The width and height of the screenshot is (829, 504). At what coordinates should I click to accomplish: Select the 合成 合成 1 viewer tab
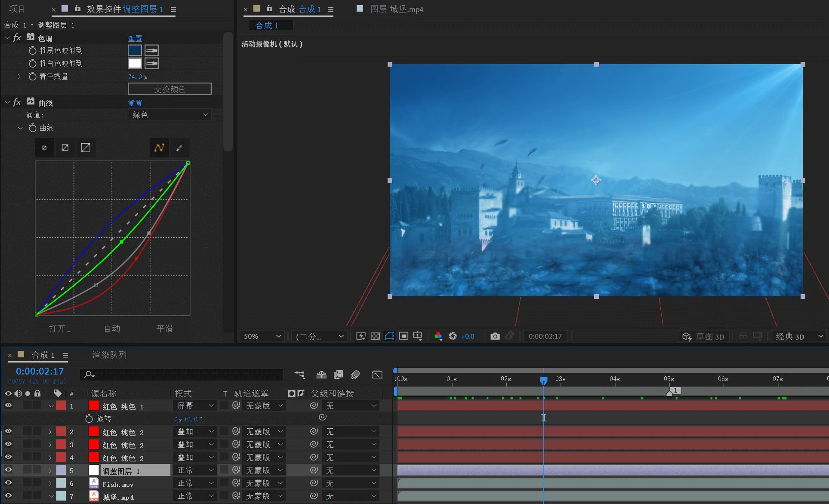[300, 9]
